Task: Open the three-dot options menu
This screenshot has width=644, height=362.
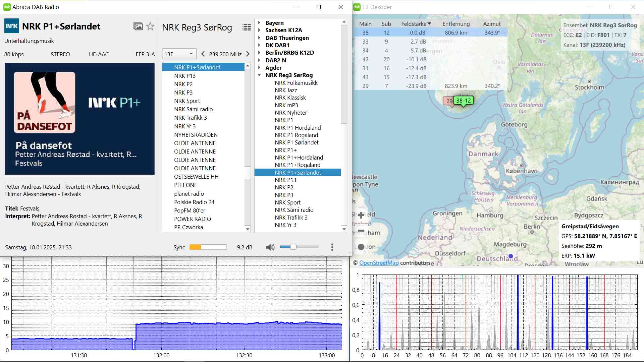Action: click(x=332, y=247)
